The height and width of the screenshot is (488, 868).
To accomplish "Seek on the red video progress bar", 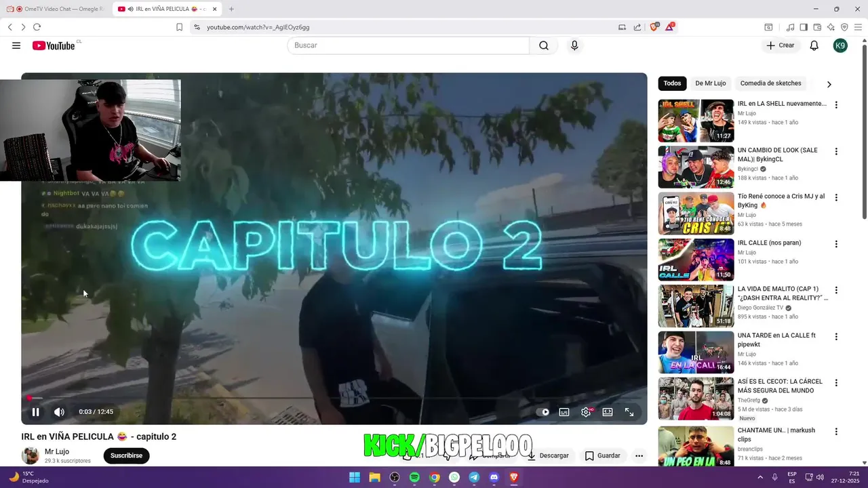I will 334,398.
